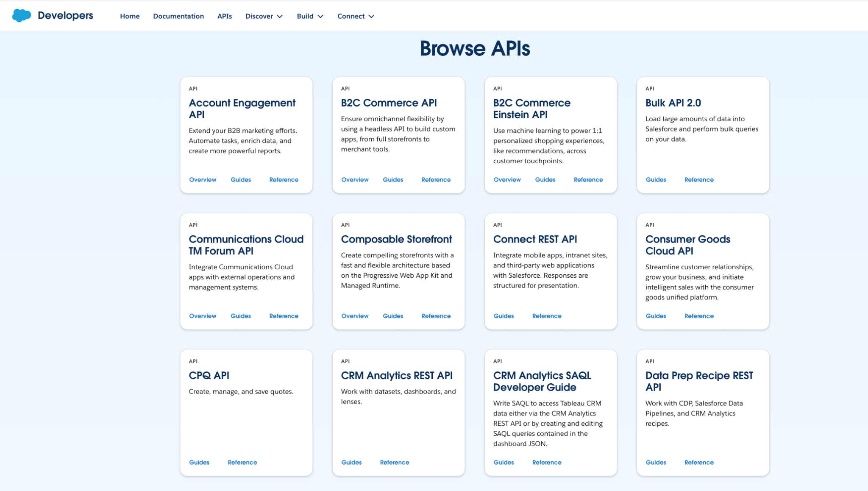The image size is (868, 491).
Task: View Guides for B2C Commerce API
Action: [x=392, y=179]
